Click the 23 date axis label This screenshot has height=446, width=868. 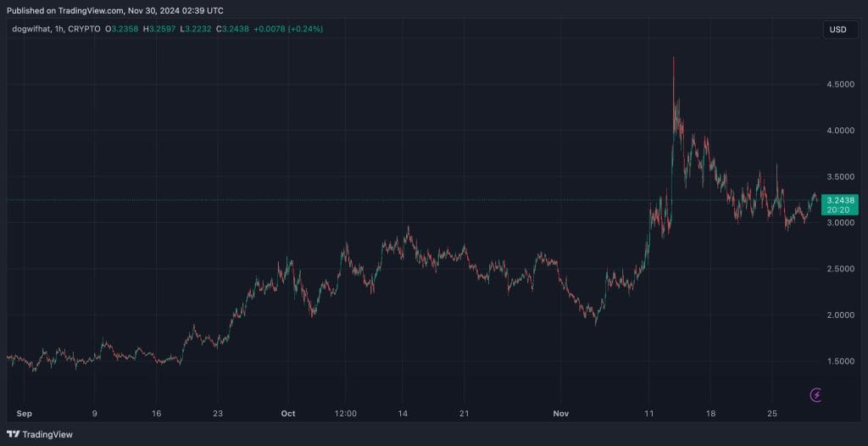[x=218, y=413]
